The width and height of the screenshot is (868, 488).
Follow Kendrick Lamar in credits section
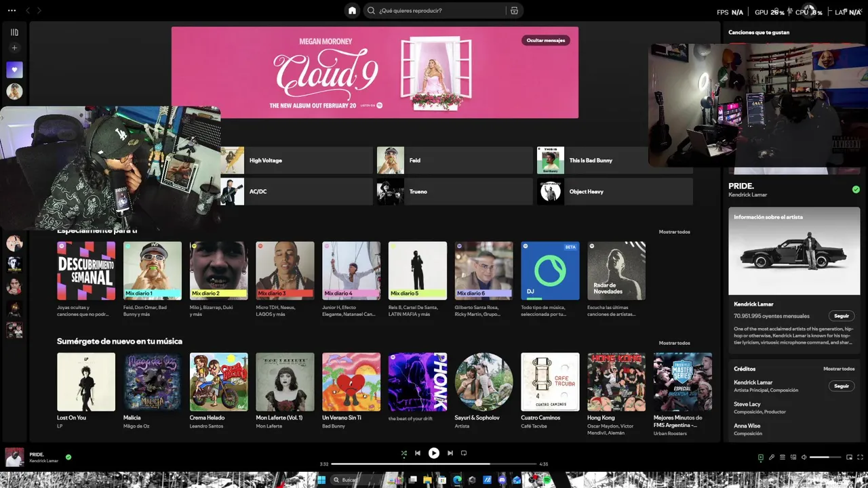[842, 386]
